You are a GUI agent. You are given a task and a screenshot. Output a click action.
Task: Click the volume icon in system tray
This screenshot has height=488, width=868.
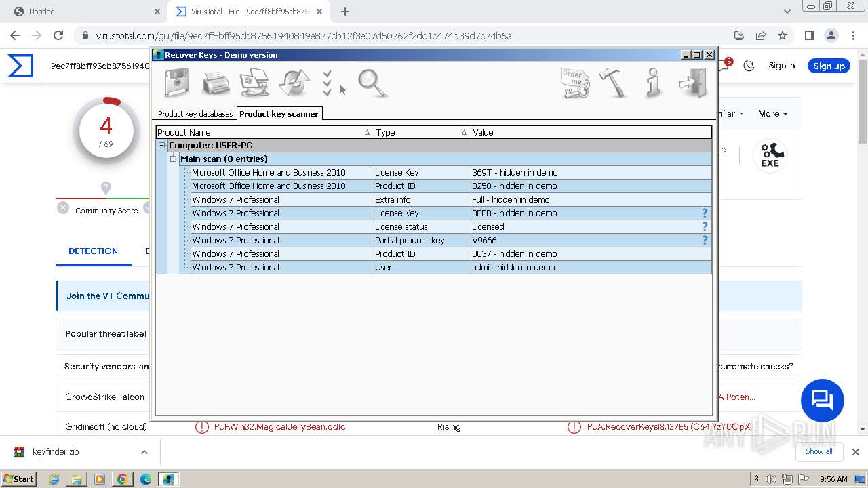[772, 479]
